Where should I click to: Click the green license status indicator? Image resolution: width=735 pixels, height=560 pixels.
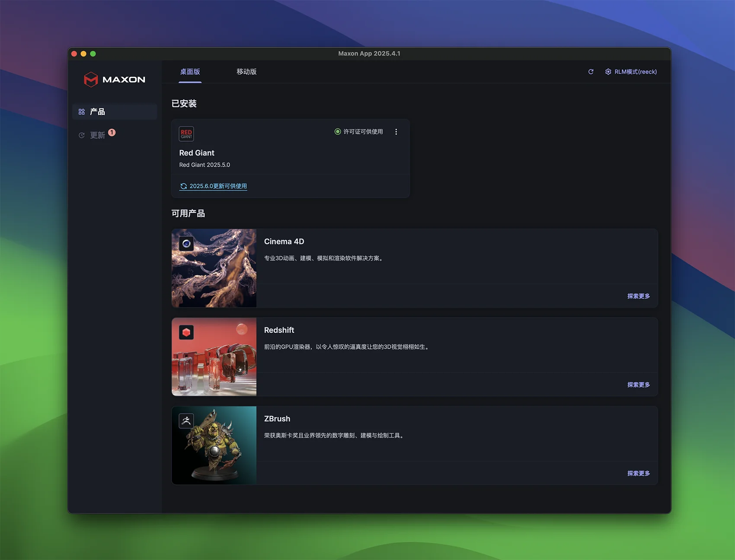point(338,131)
